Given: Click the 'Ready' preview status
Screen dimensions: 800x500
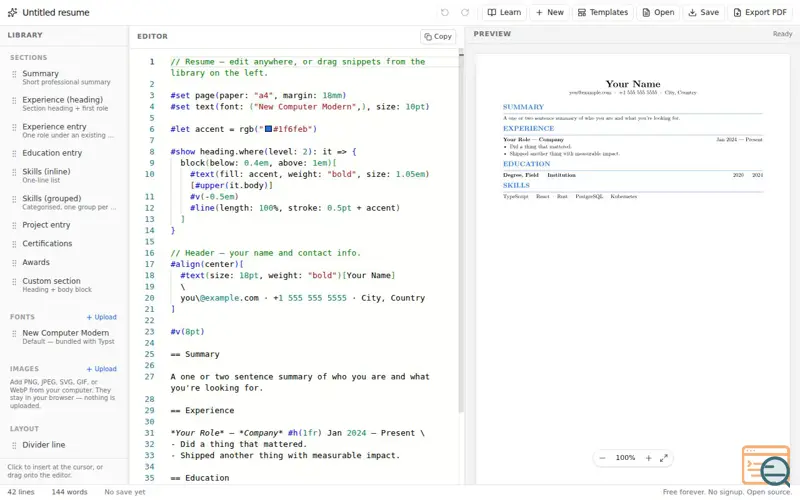Looking at the screenshot, I should 782,34.
